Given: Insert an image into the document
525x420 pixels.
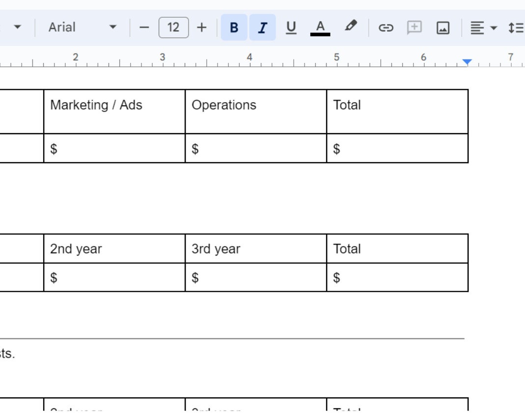Looking at the screenshot, I should [x=442, y=28].
